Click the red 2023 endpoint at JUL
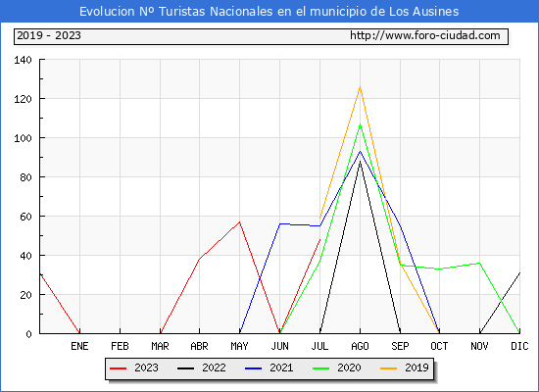Viewport: 539px width, 392px height. [319, 240]
